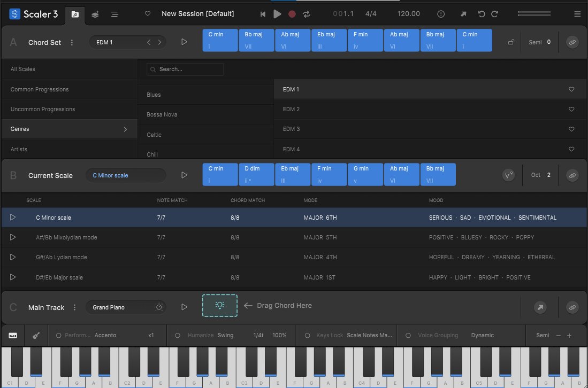Preview the G#/Ab Lydian mode row
Screen dimensions: 588x388
(13, 257)
